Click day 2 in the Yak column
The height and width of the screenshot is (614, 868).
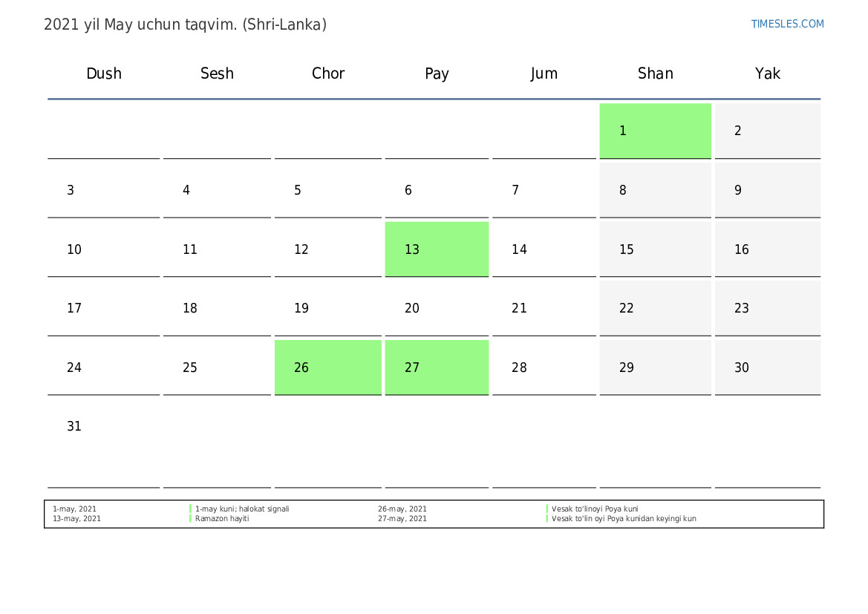(767, 131)
